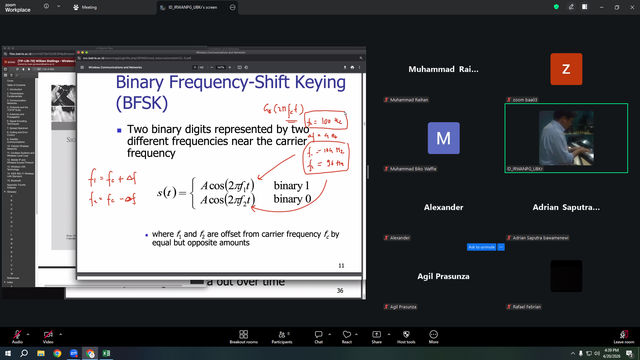Click the annotate pencil icon in title bar

point(571,7)
